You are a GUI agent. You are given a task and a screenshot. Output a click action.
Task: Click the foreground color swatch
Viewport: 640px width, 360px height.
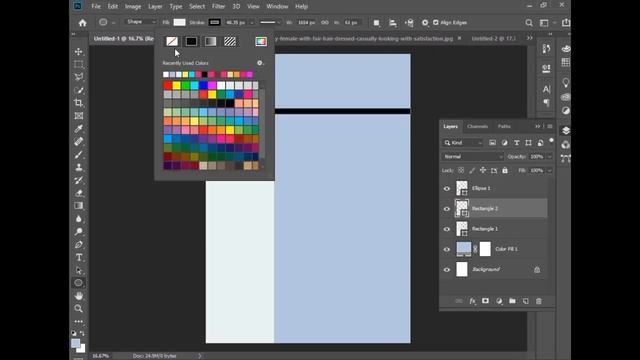click(x=76, y=343)
